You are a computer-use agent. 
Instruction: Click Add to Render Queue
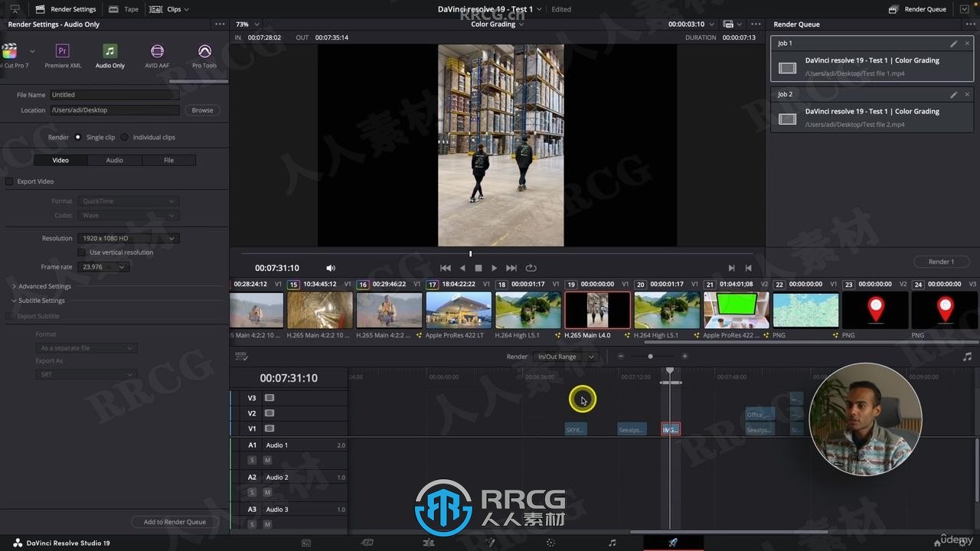175,522
